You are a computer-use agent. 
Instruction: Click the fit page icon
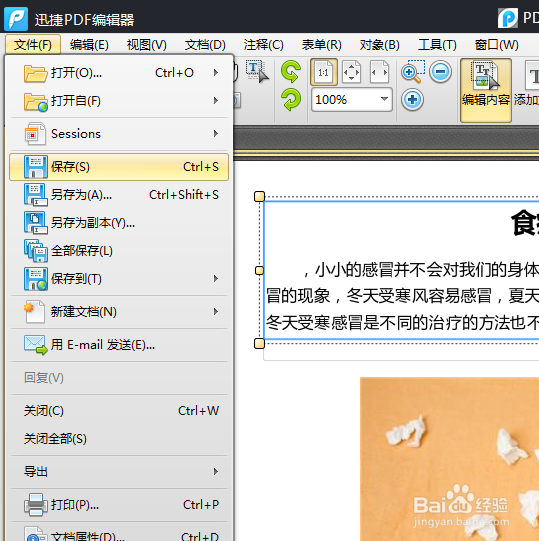point(351,72)
